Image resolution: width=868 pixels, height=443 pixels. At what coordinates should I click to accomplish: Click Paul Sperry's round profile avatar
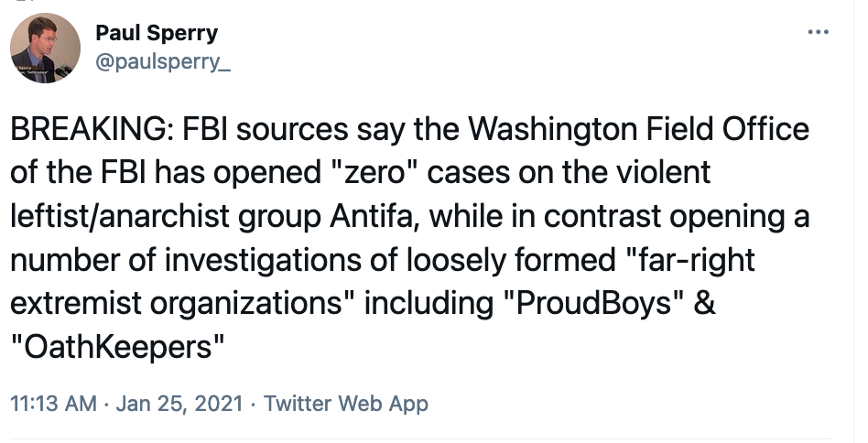click(45, 49)
